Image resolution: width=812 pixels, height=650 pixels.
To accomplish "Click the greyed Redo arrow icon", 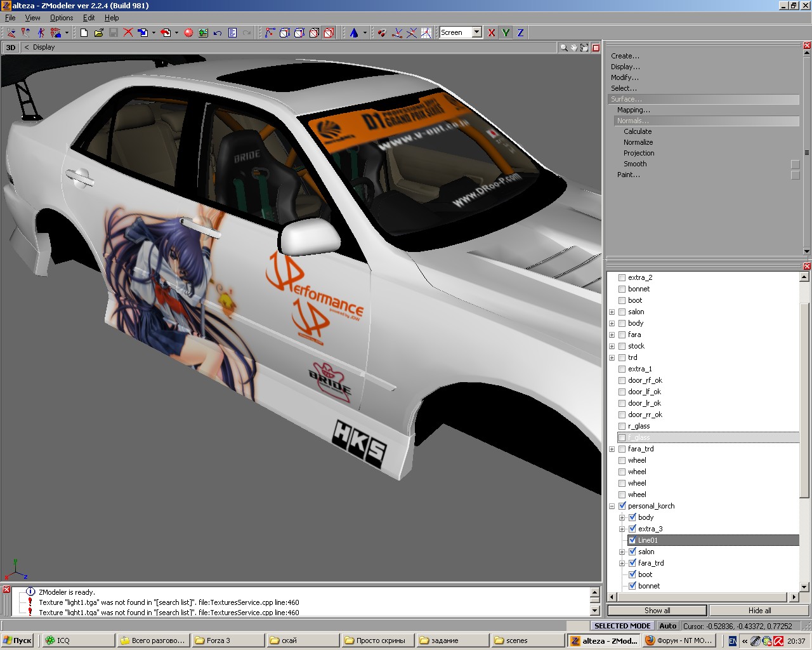I will pos(247,32).
